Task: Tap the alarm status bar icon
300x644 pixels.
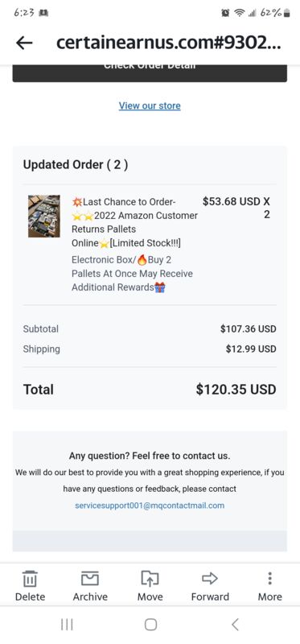Action: (225, 13)
